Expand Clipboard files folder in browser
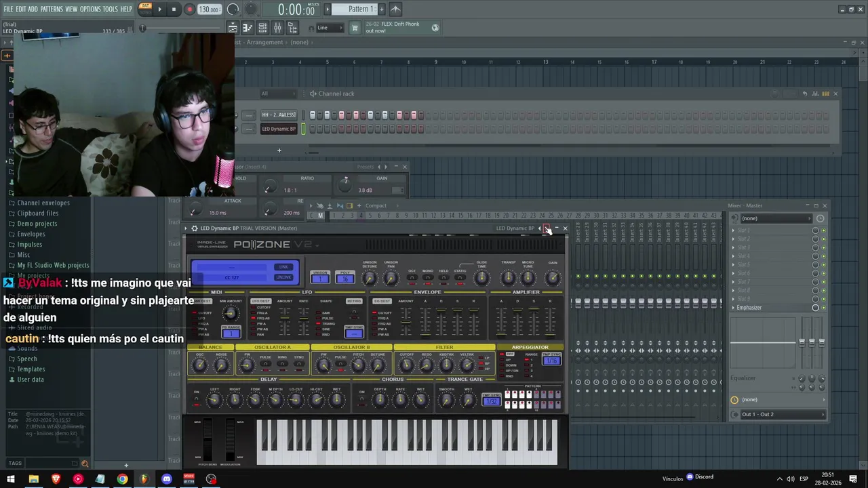Screen dimensions: 868x488 click(x=38, y=213)
